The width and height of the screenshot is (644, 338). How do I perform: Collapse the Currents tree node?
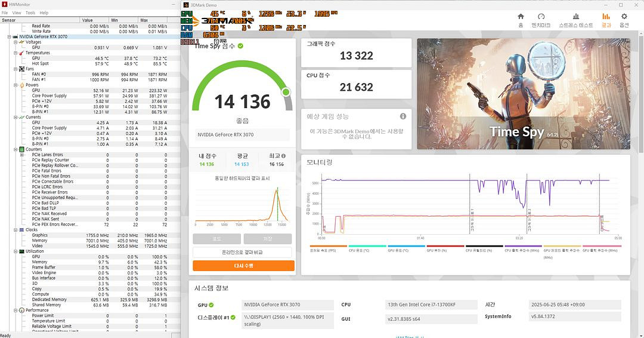click(16, 117)
